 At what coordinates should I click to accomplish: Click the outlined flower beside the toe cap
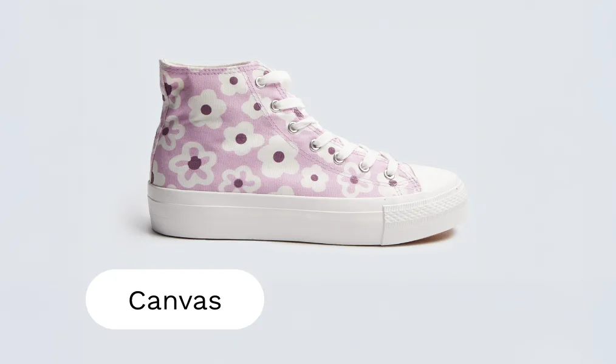tap(354, 180)
